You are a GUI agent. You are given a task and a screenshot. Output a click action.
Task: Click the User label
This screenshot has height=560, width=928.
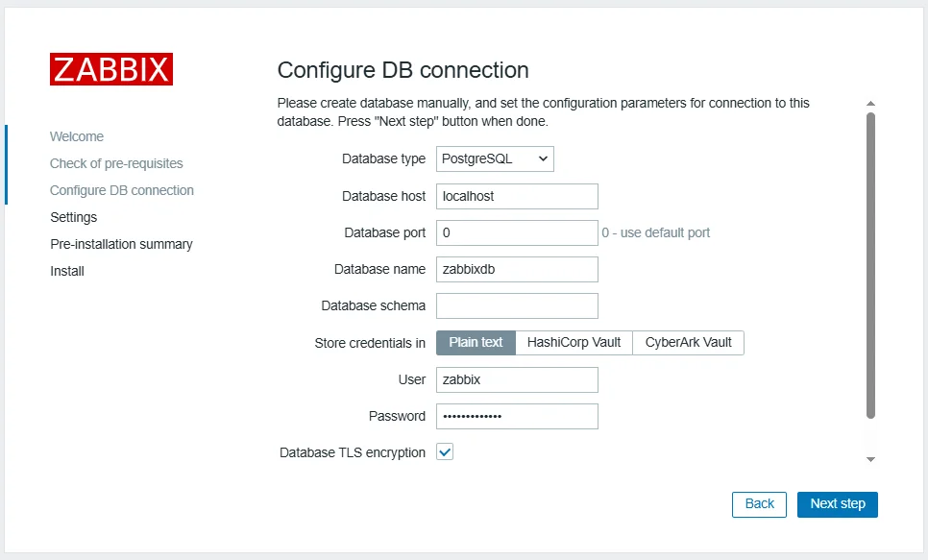click(412, 379)
